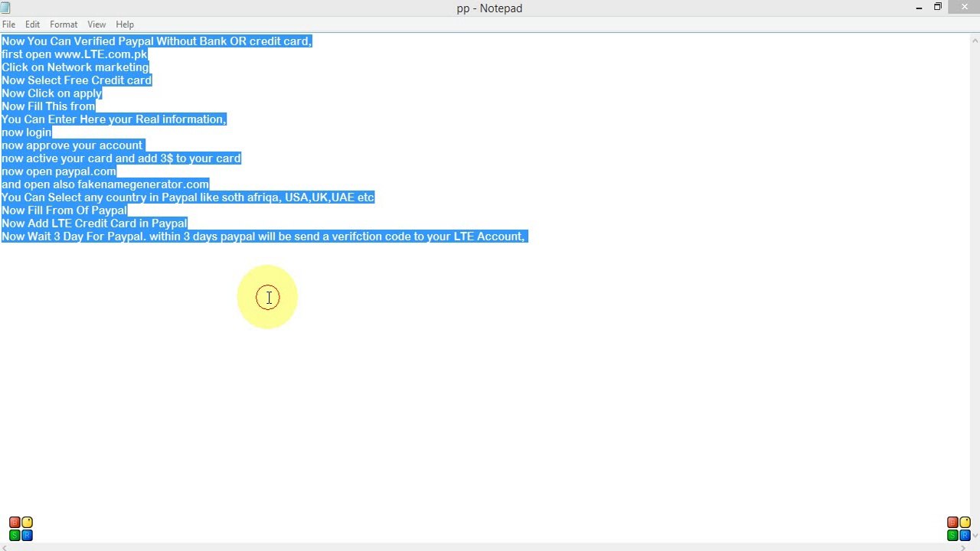The height and width of the screenshot is (551, 980).
Task: Click the line "now login"
Action: coord(27,132)
